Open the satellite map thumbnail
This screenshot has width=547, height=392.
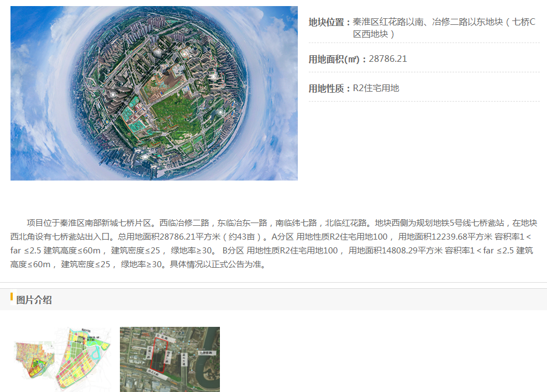(170, 359)
